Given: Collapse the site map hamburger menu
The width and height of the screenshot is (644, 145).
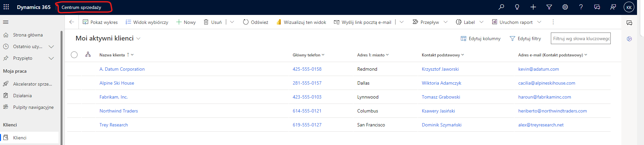Looking at the screenshot, I should pos(6,22).
